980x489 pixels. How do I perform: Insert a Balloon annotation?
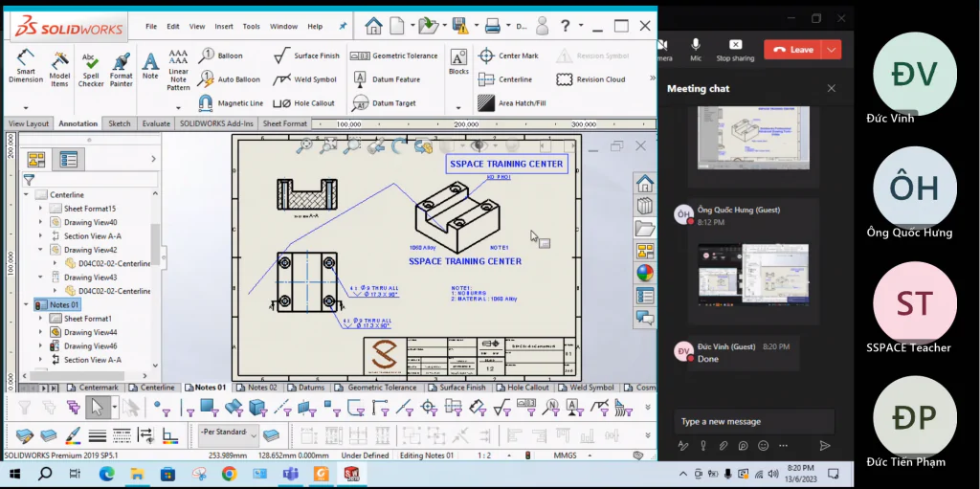[221, 56]
